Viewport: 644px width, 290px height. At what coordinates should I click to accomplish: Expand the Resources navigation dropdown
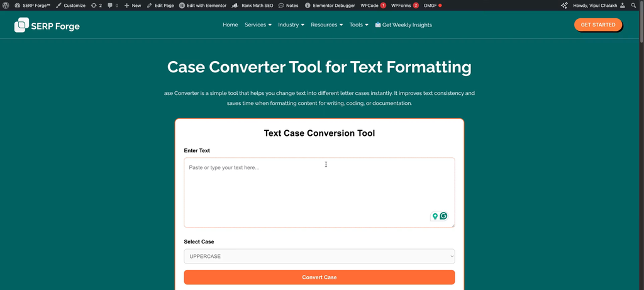tap(326, 25)
